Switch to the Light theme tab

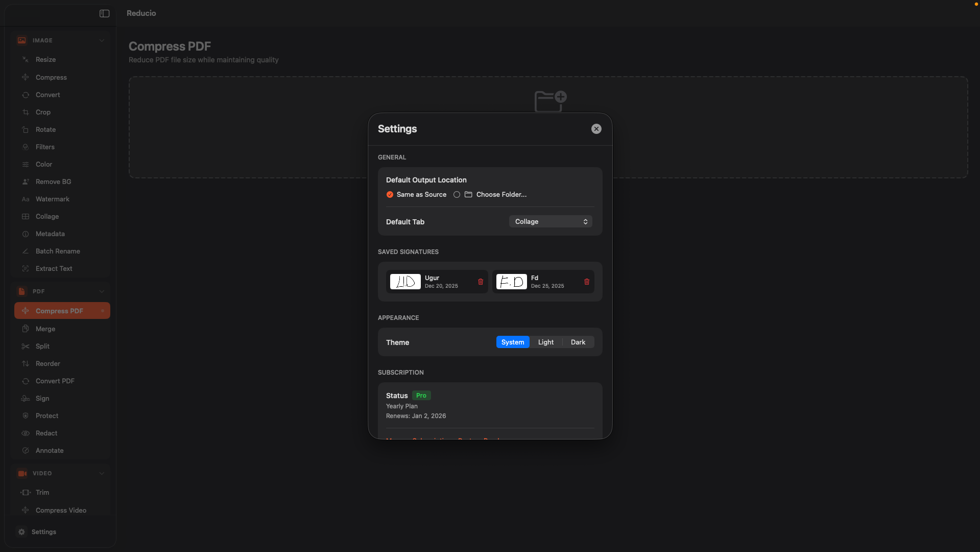[x=545, y=342]
